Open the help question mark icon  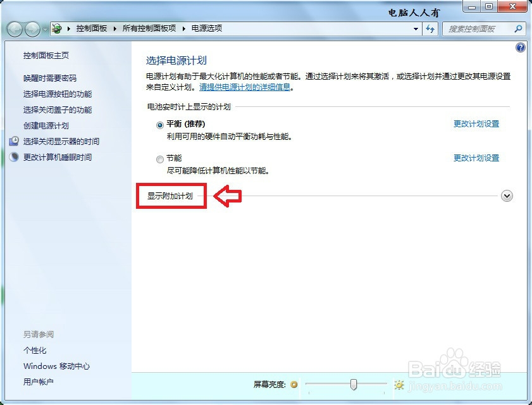coord(520,47)
